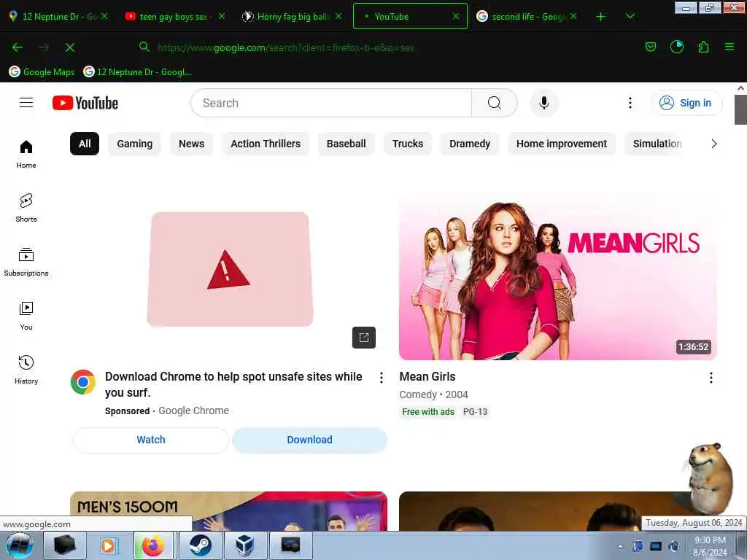This screenshot has height=560, width=747.
Task: Expand the list all tabs dropdown
Action: pos(630,17)
